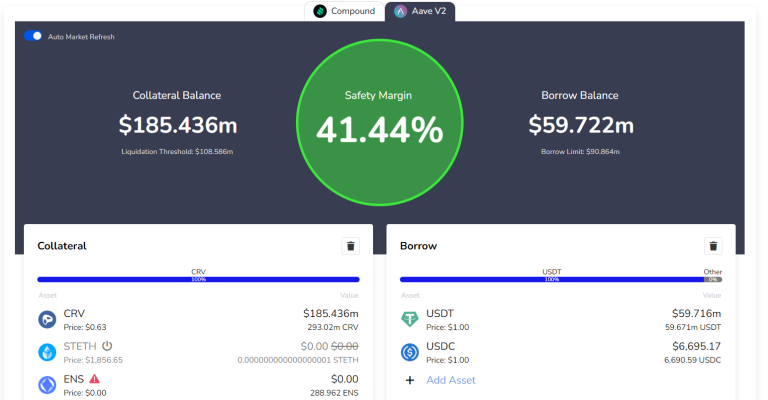Click the 288.962 ENS amount
The image size is (768, 400).
pyautogui.click(x=334, y=393)
